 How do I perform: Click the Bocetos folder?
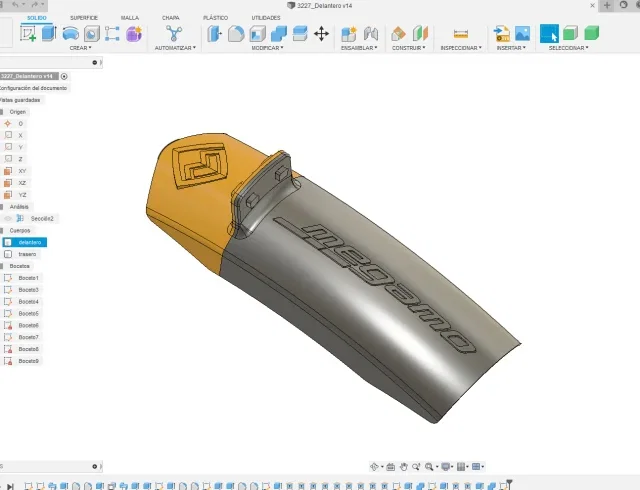(20, 266)
